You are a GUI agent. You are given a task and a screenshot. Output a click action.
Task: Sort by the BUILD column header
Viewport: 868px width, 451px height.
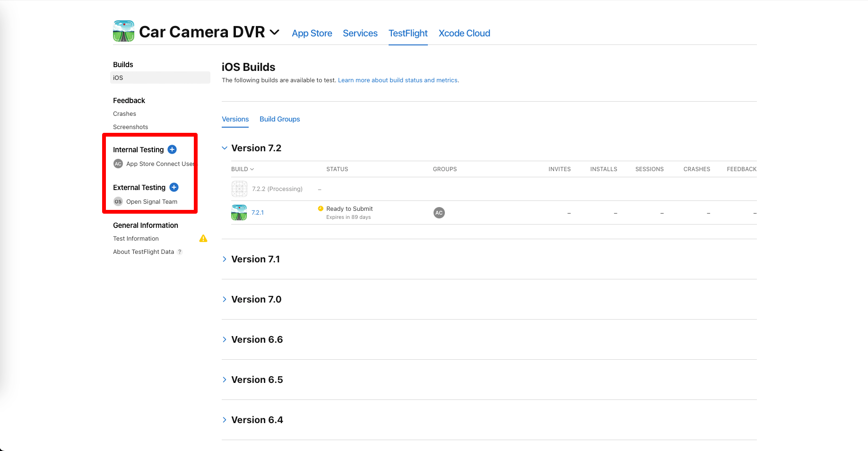point(243,169)
